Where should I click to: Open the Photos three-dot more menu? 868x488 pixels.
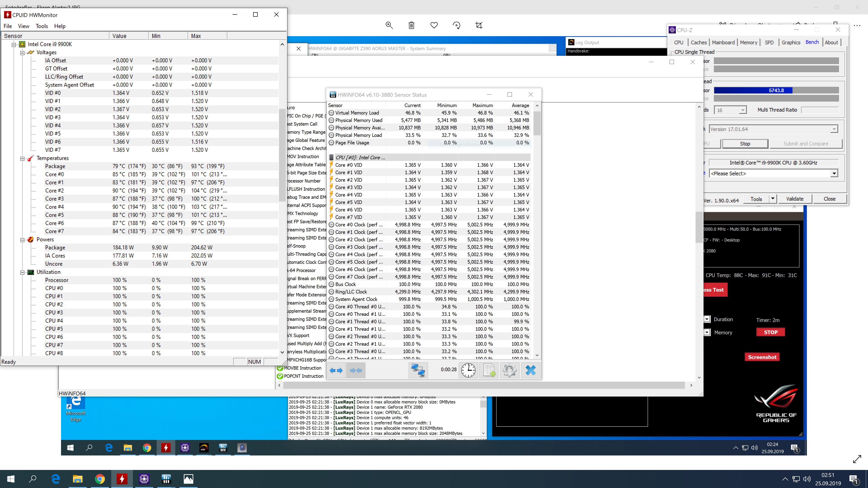[857, 25]
